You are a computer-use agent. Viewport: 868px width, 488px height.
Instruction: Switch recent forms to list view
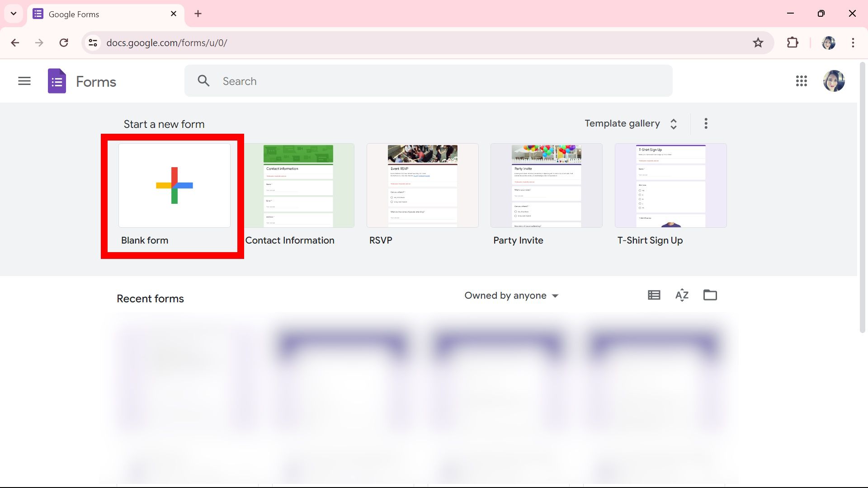pos(654,295)
